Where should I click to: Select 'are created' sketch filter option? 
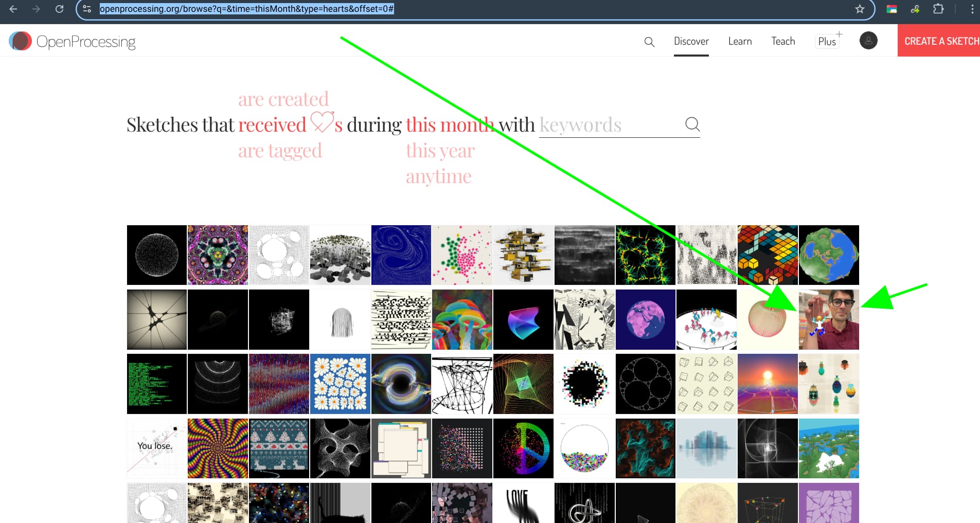tap(283, 99)
